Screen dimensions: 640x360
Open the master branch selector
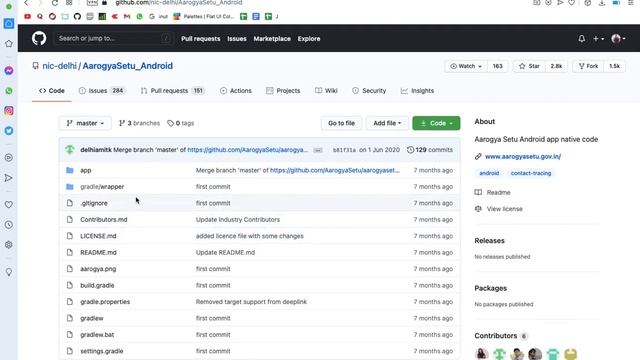tap(85, 123)
